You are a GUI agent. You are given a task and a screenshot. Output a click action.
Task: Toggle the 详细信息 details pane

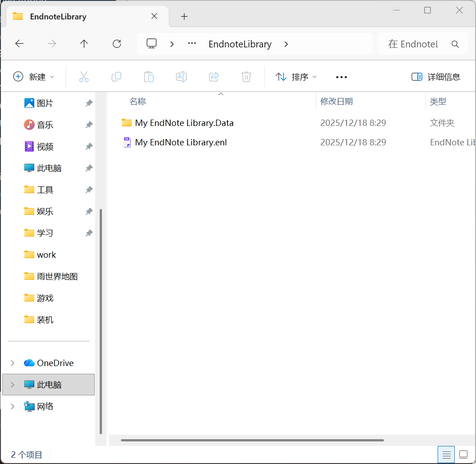(436, 77)
